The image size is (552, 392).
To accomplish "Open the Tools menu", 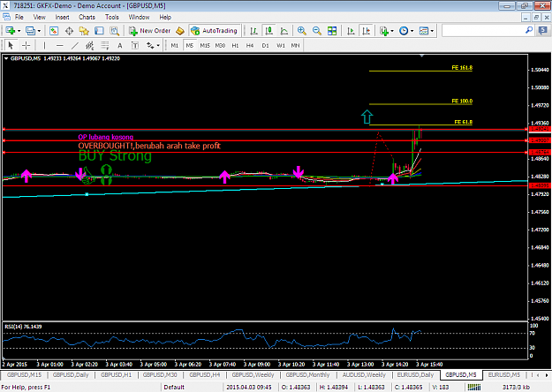I will 112,17.
